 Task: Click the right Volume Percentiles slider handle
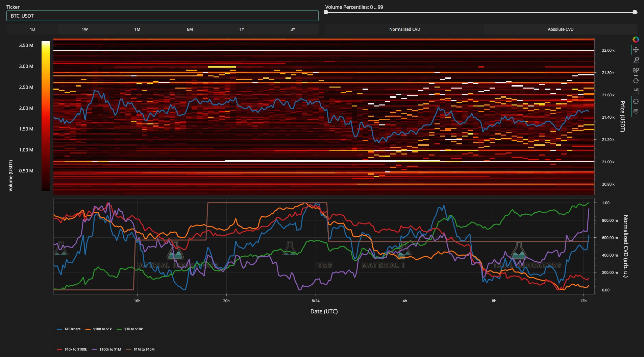635,12
